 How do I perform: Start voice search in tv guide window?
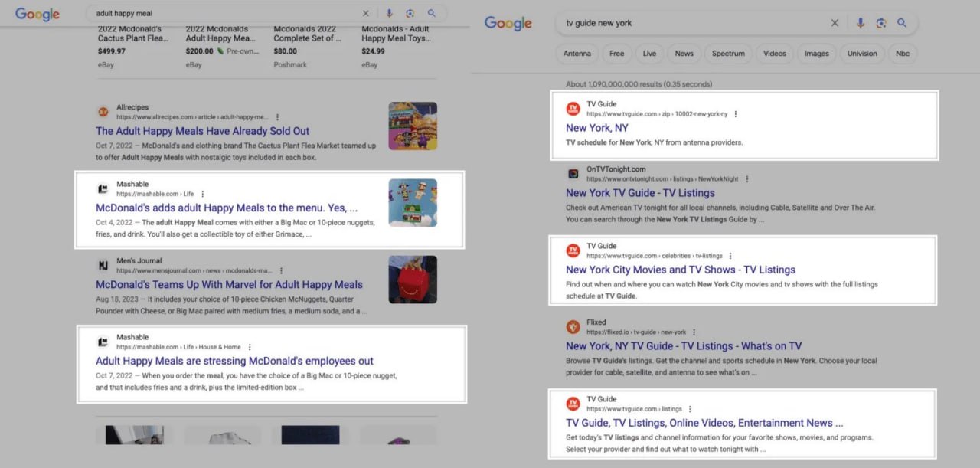(x=860, y=23)
